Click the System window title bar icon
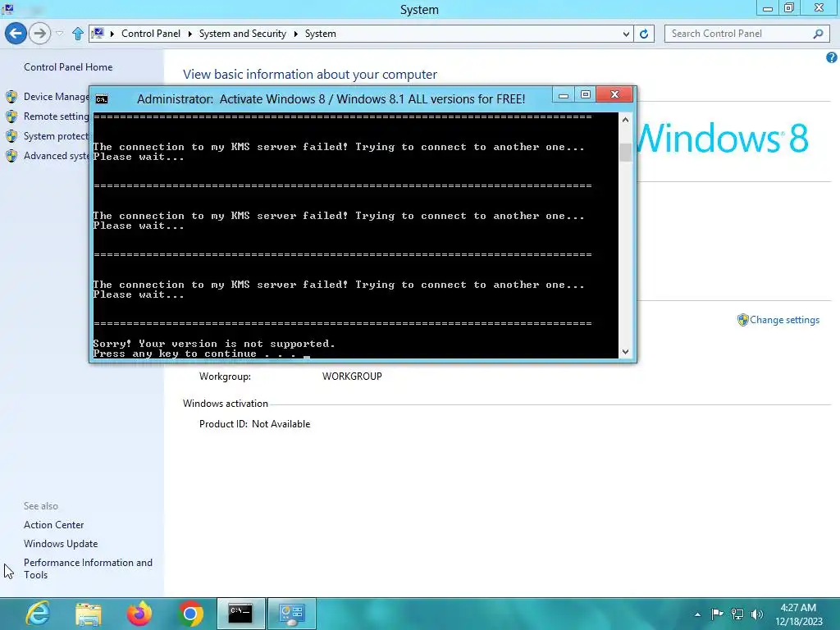Viewport: 840px width, 630px height. (x=8, y=8)
